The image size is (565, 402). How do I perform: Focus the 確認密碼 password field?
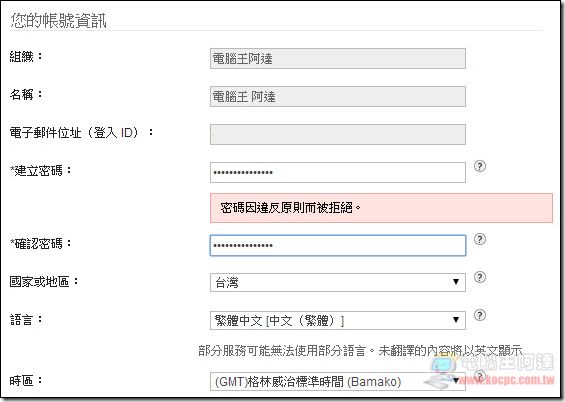pos(338,246)
